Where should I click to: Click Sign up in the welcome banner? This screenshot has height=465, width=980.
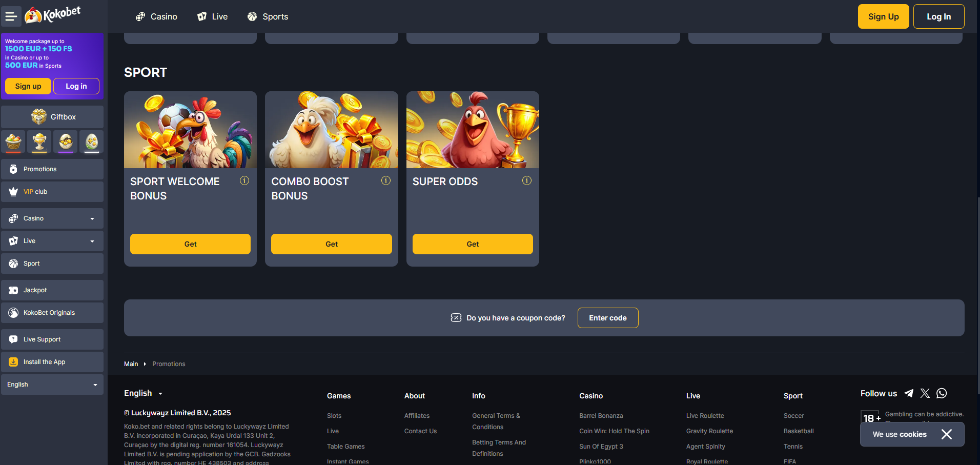click(28, 86)
